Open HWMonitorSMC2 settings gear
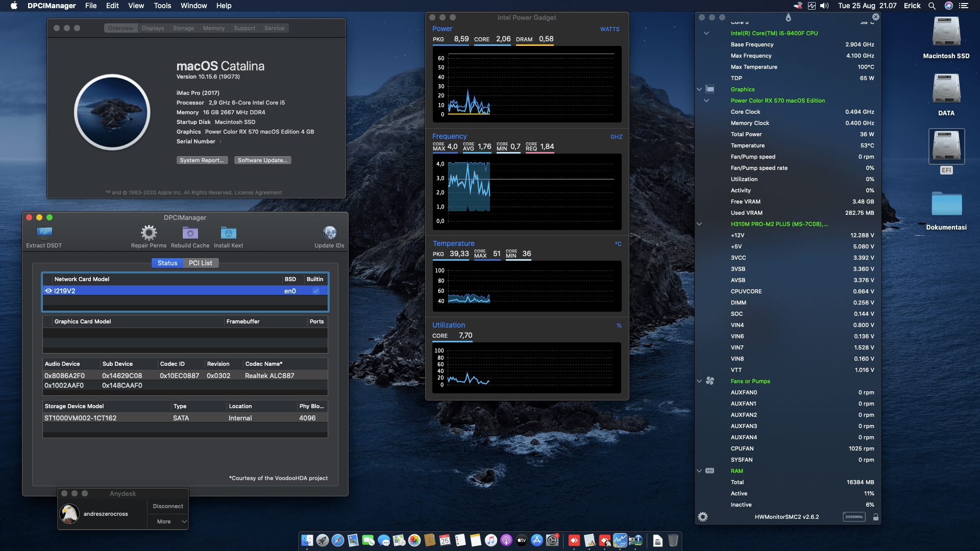This screenshot has width=980, height=551. pos(703,517)
